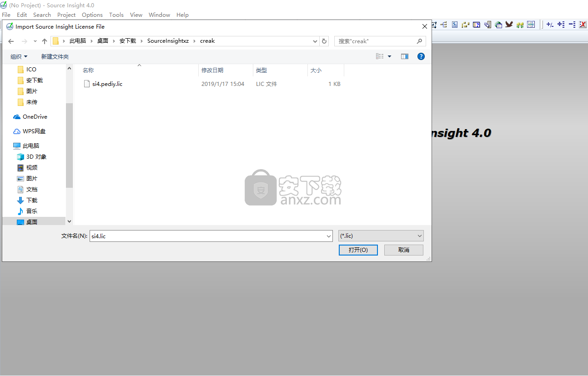Click the navigation pane scroll down arrow

pyautogui.click(x=70, y=221)
